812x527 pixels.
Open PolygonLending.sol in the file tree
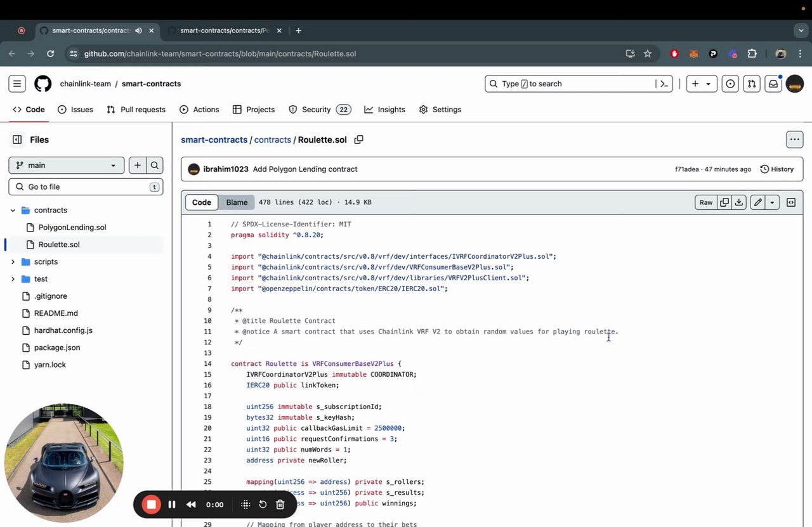coord(72,227)
